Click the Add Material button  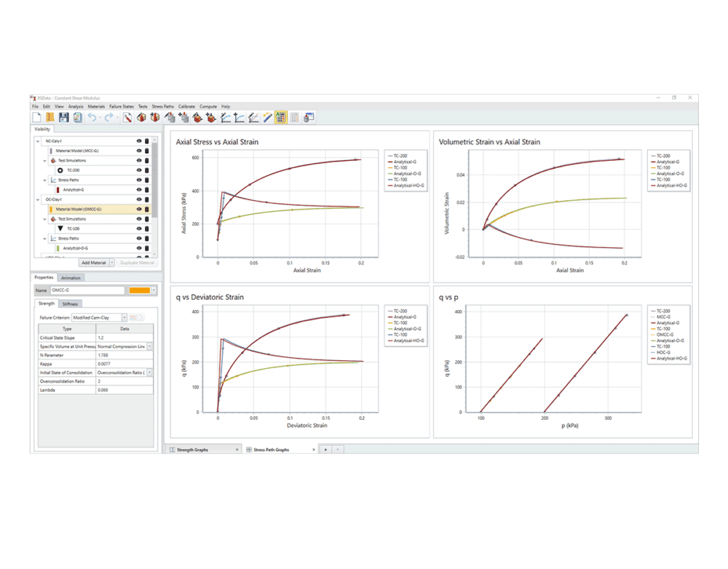(93, 263)
